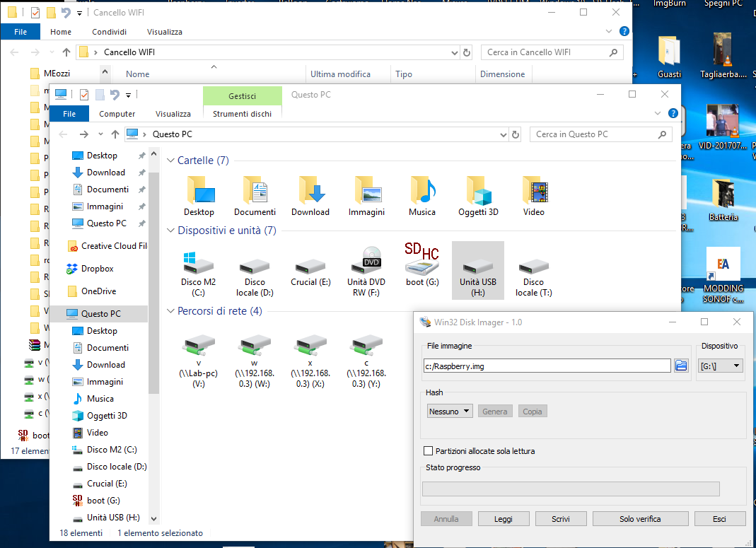Go up one level in Questo PC window

pos(115,134)
